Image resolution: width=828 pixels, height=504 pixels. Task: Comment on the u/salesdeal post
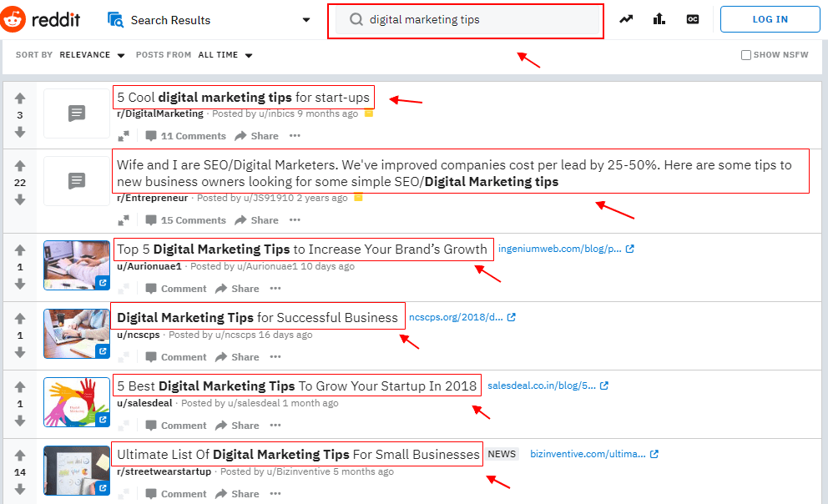[176, 426]
